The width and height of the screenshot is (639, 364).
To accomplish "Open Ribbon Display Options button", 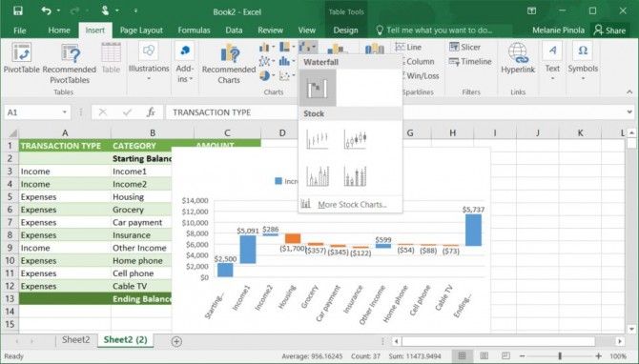I will (x=532, y=11).
